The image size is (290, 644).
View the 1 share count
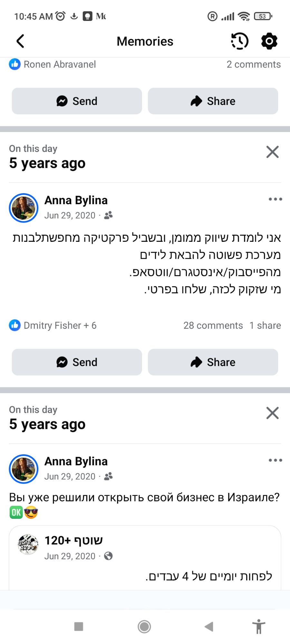265,326
